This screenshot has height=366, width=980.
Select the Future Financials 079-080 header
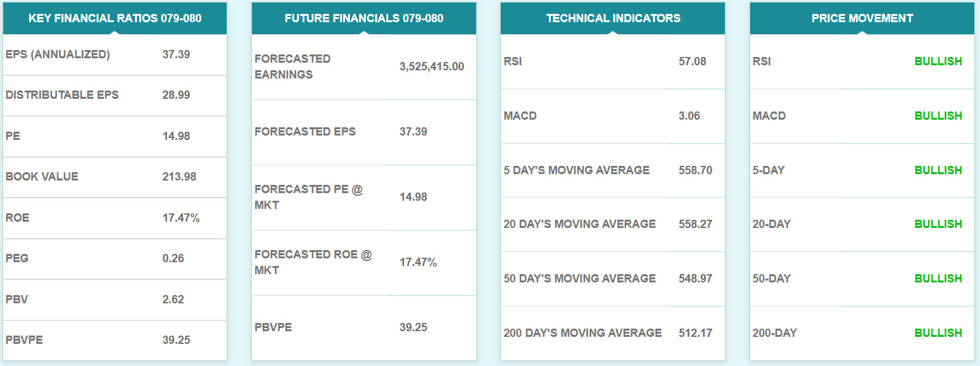(364, 18)
